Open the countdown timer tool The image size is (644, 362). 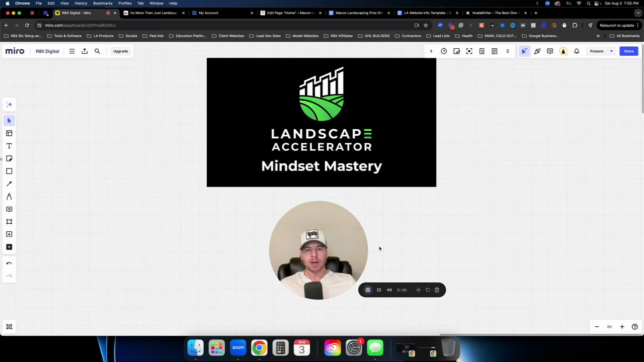[x=444, y=51]
